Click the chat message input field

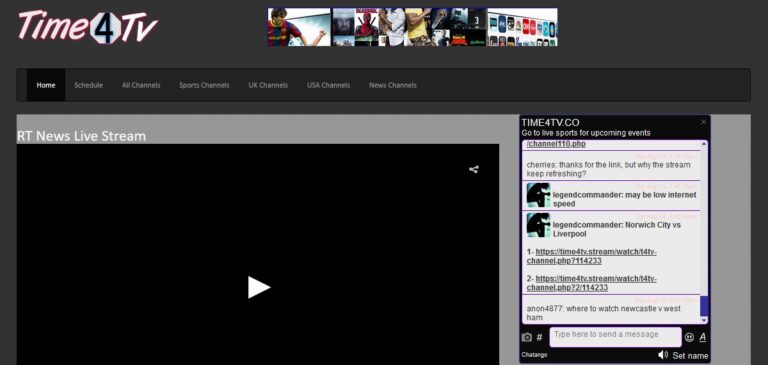615,337
